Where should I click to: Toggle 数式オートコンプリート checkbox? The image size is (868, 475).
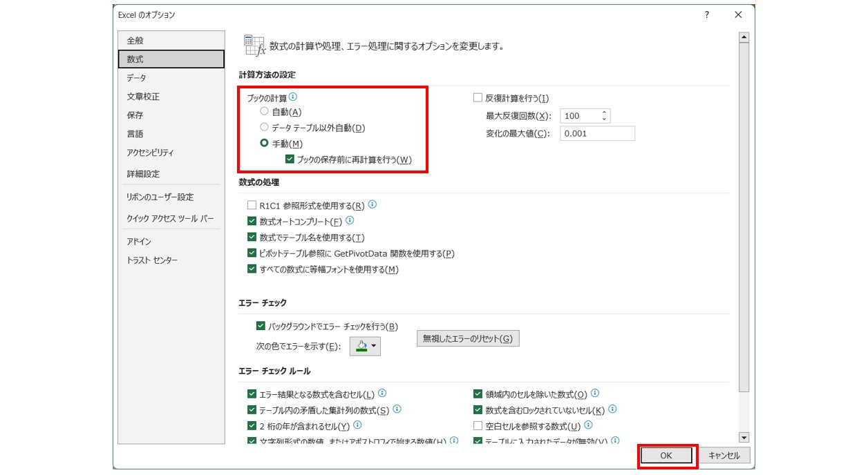[x=252, y=222]
